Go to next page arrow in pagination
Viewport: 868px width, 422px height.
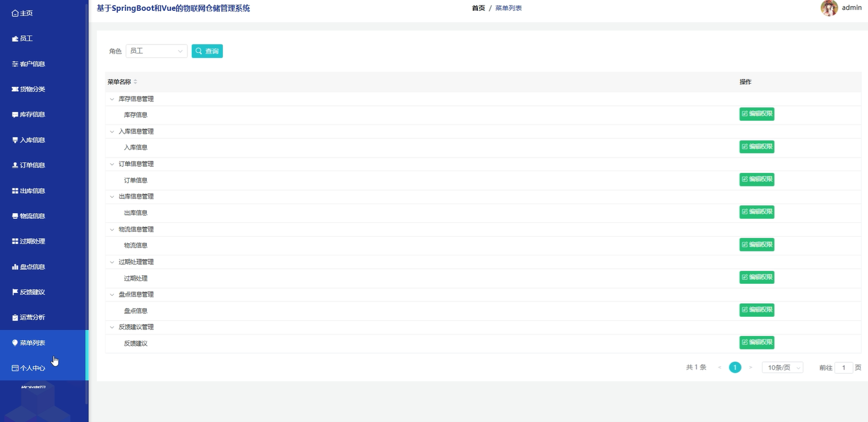(x=751, y=367)
